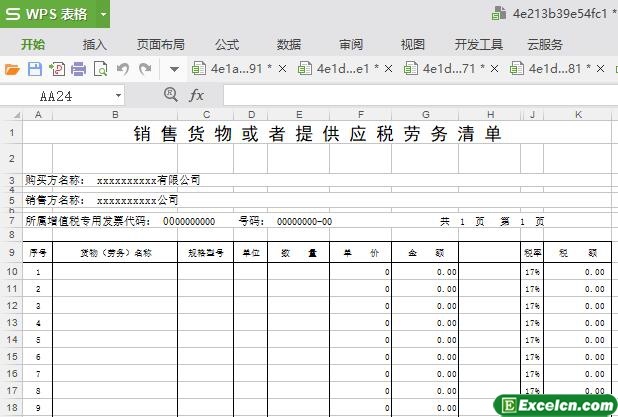Click the open folder icon

[12, 69]
